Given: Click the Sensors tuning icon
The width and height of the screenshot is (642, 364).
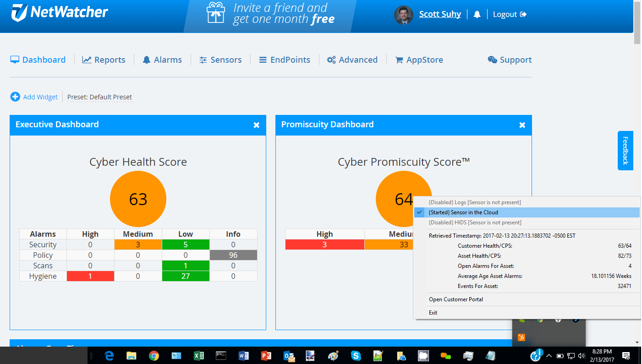Looking at the screenshot, I should point(203,60).
